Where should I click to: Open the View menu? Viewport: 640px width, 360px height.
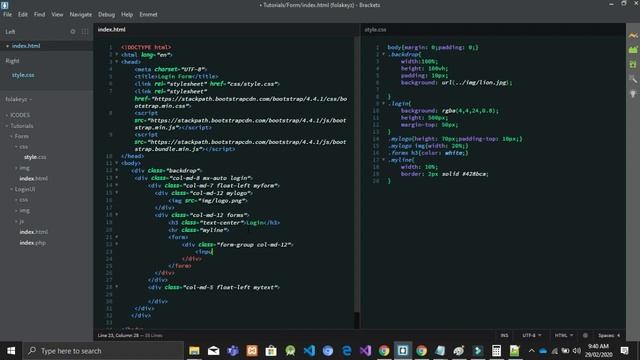(x=57, y=14)
